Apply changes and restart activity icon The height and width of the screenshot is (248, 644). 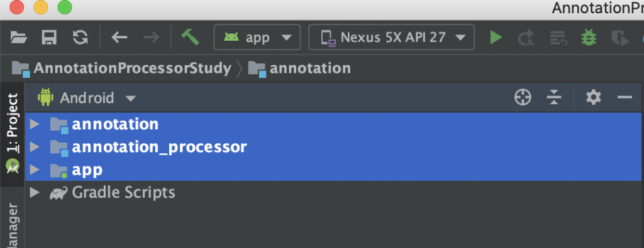click(526, 38)
